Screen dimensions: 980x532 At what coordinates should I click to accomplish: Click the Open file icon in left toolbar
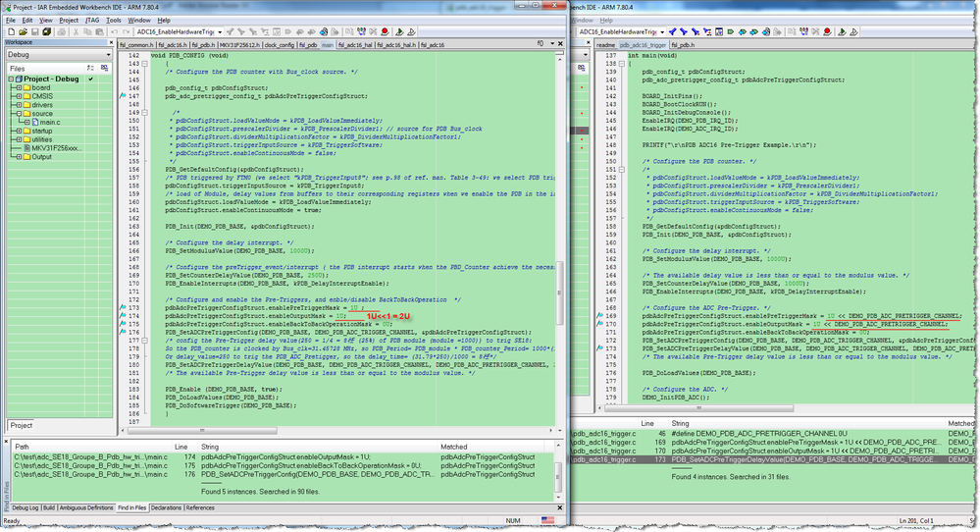[x=24, y=31]
